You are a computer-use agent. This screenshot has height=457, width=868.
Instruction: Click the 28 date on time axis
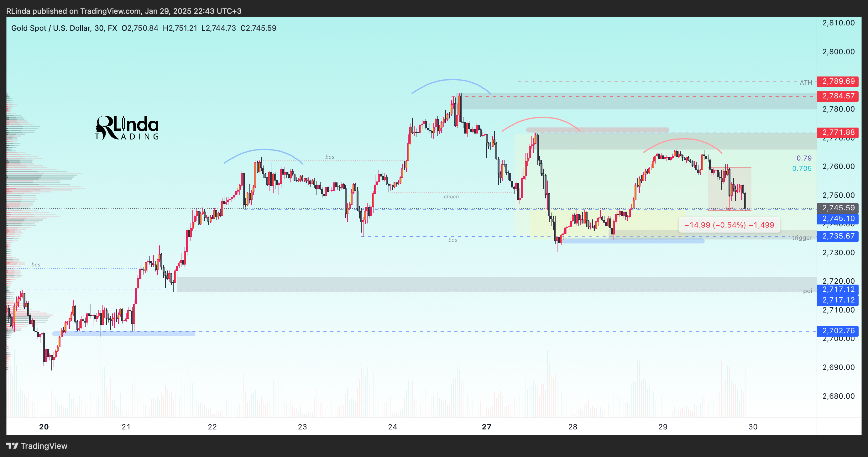point(573,427)
